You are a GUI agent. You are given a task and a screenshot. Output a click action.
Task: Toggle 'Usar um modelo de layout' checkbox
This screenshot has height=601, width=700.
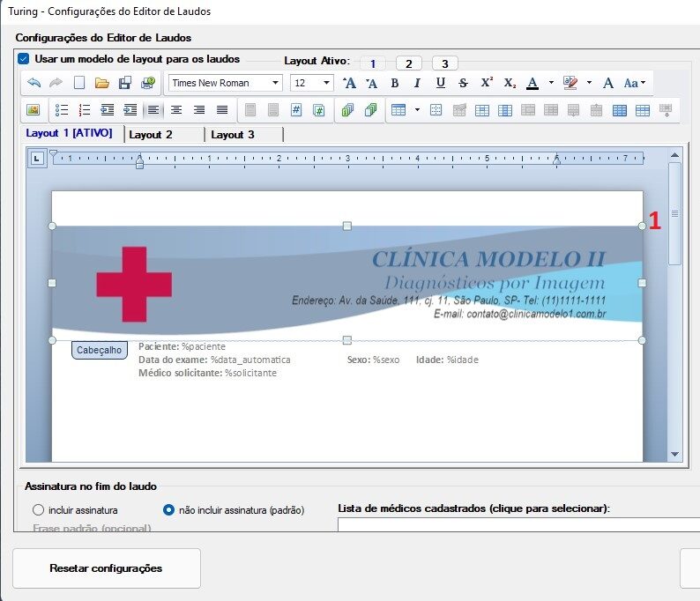coord(24,59)
